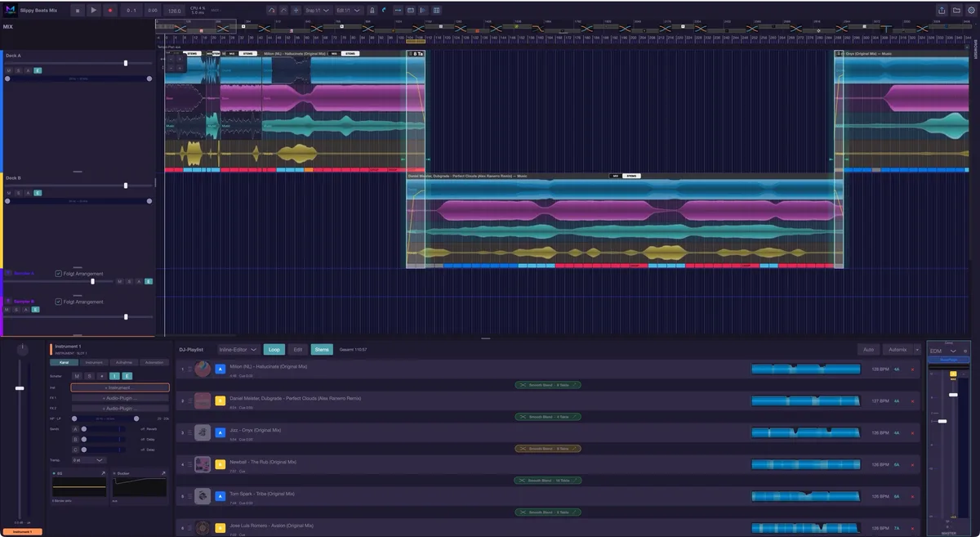Click the red Record button
The width and height of the screenshot is (980, 537).
pyautogui.click(x=109, y=10)
